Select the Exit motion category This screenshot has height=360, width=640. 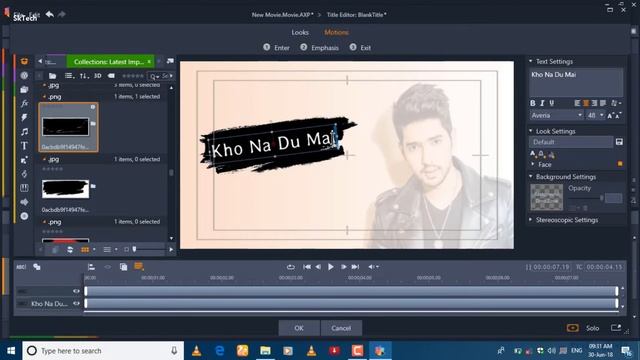[360, 48]
